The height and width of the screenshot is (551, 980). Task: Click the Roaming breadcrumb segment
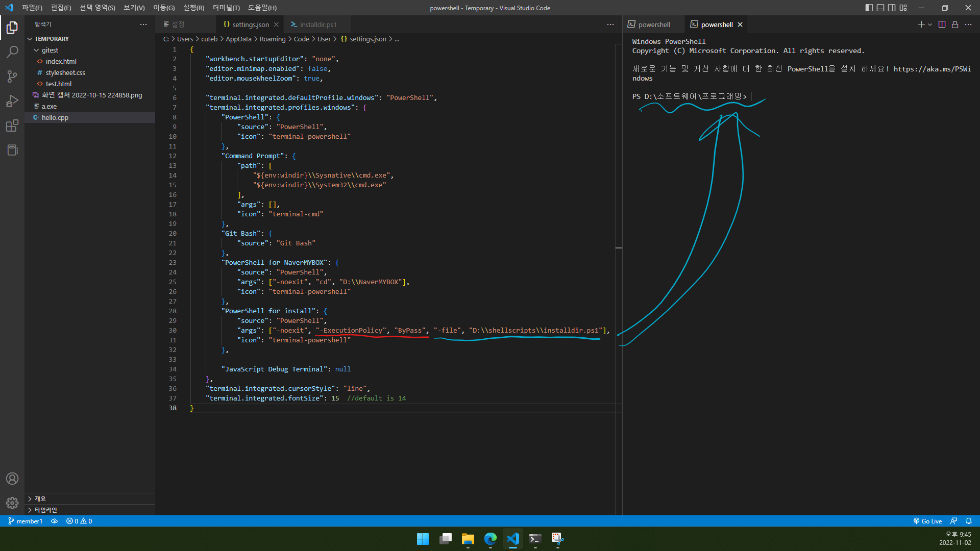(273, 39)
